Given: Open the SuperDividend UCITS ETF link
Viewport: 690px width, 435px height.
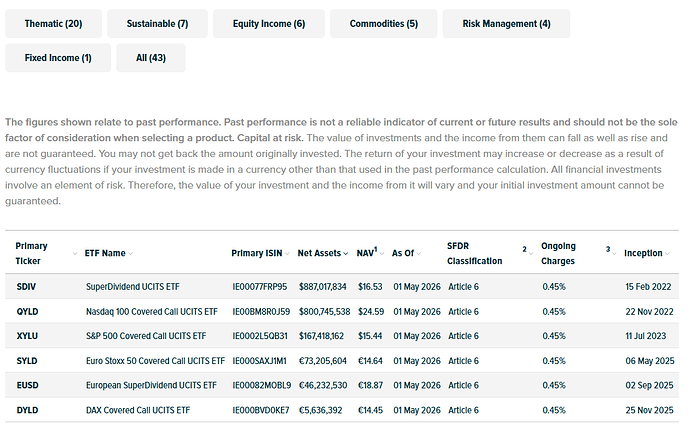Looking at the screenshot, I should point(132,287).
